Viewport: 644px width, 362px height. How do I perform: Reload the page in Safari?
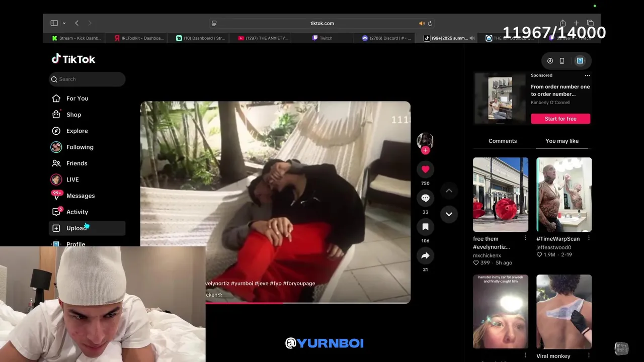[430, 23]
